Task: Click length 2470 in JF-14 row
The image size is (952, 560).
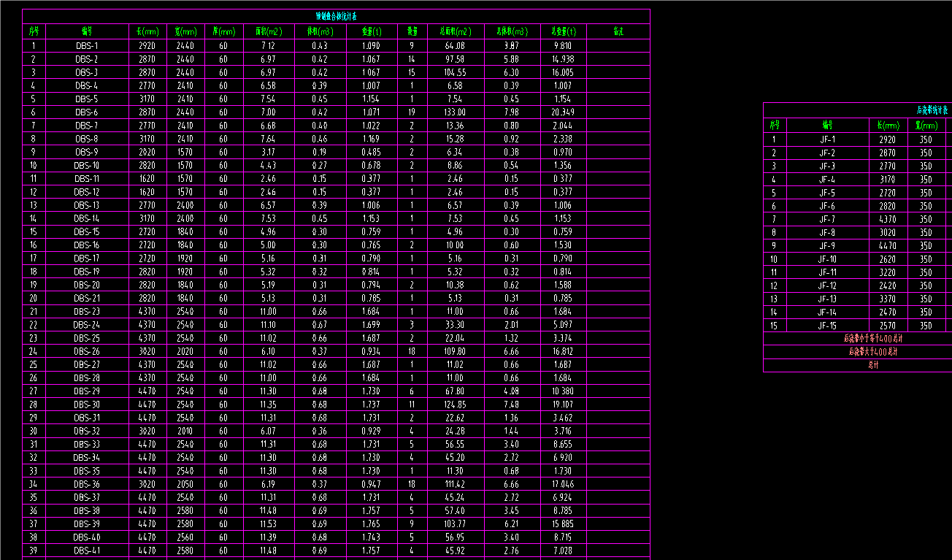Action: coord(887,312)
